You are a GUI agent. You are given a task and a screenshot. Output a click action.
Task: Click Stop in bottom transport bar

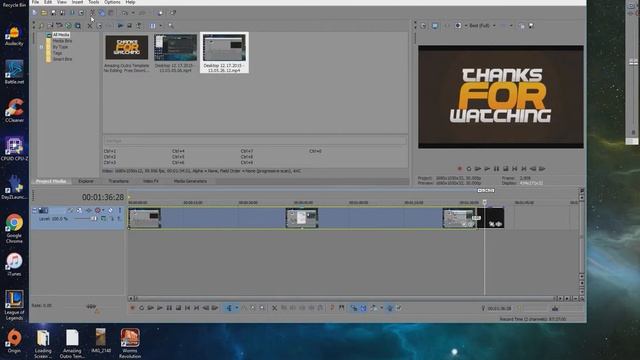(178, 308)
